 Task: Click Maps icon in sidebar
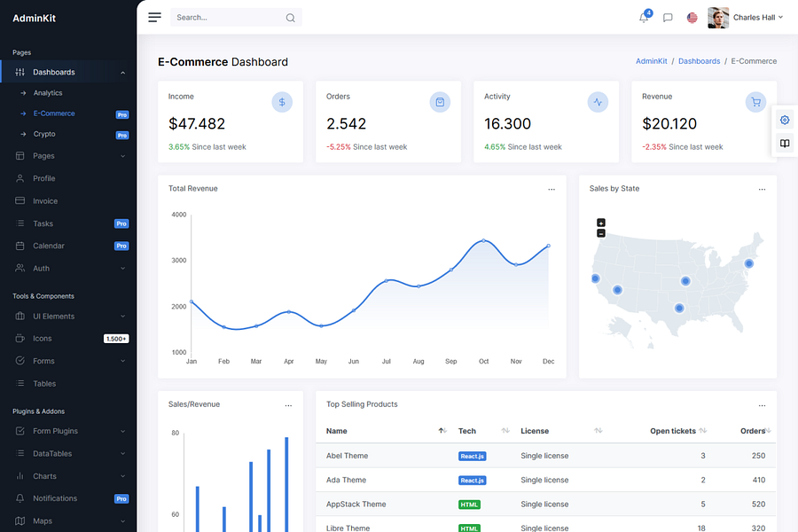pyautogui.click(x=20, y=520)
